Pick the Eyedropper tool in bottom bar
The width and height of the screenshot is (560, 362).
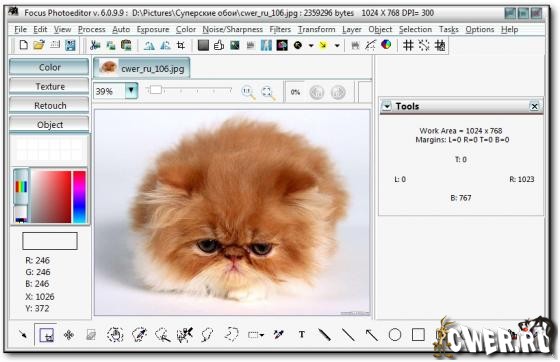[x=278, y=335]
